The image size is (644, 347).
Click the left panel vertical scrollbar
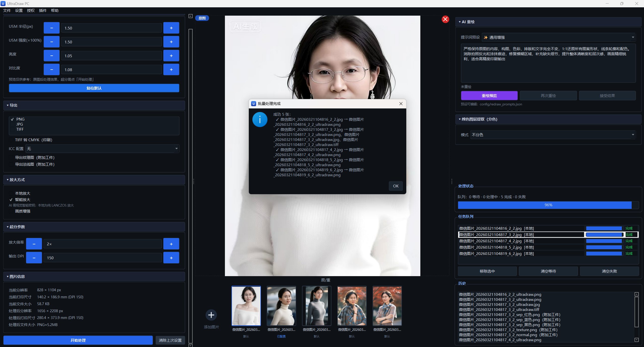(x=191, y=186)
